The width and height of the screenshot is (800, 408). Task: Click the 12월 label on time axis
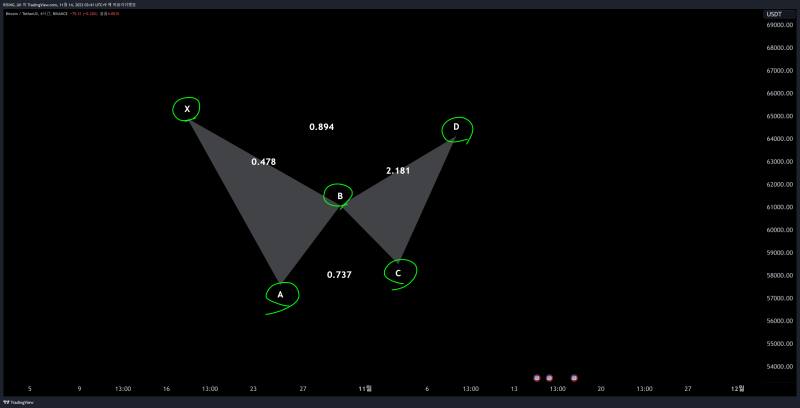[737, 388]
